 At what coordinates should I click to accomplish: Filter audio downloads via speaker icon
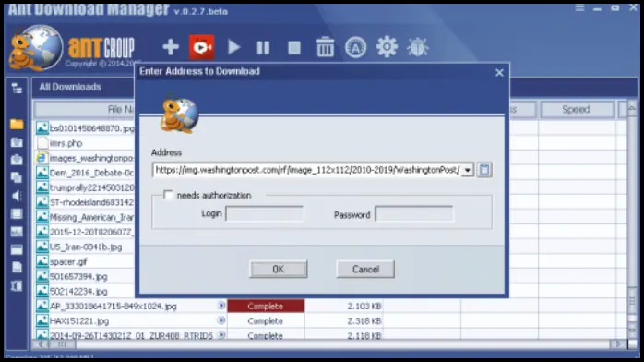[x=17, y=196]
